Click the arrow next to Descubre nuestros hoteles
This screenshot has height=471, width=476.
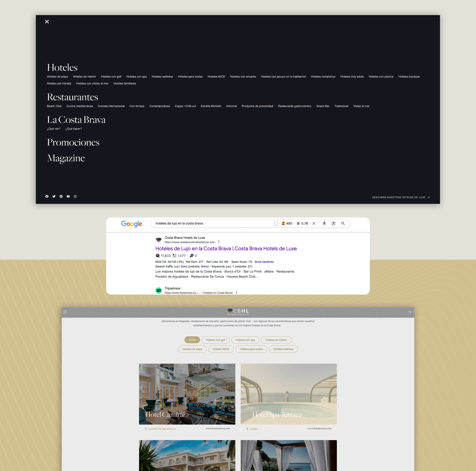point(429,197)
